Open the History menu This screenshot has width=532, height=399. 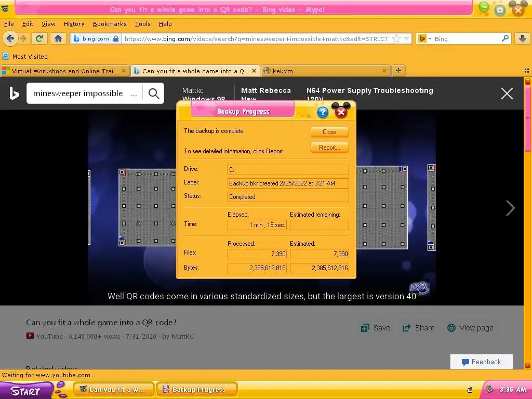[x=74, y=24]
